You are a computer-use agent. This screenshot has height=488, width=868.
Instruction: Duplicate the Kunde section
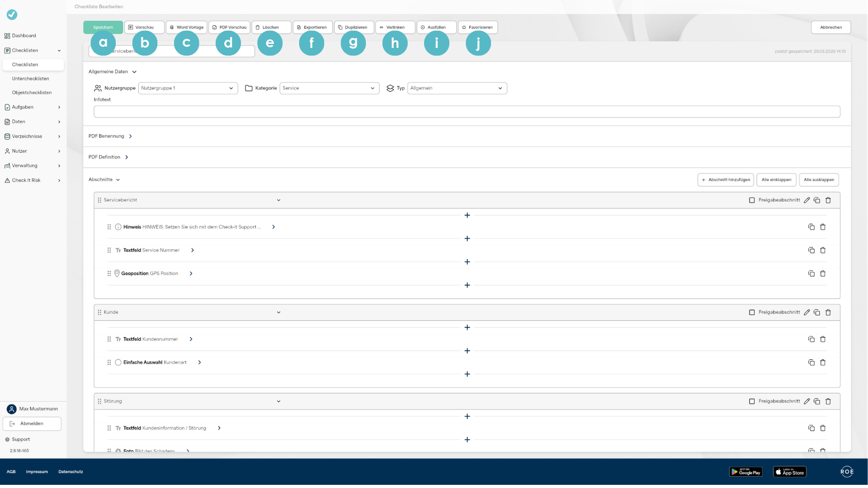click(817, 312)
